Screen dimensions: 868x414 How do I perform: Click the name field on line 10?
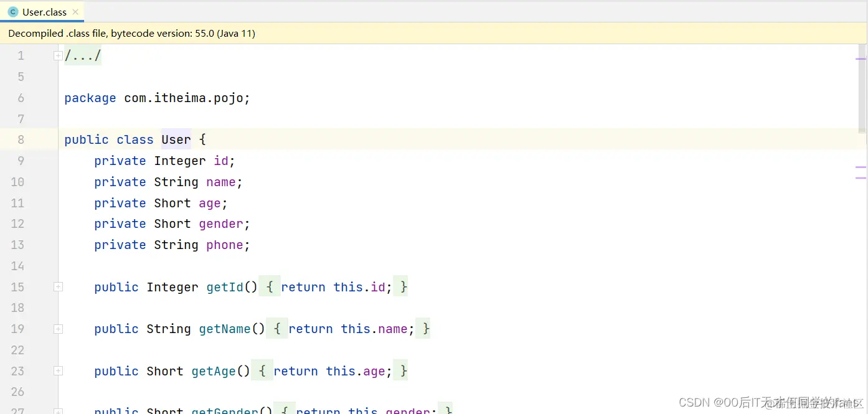(221, 182)
